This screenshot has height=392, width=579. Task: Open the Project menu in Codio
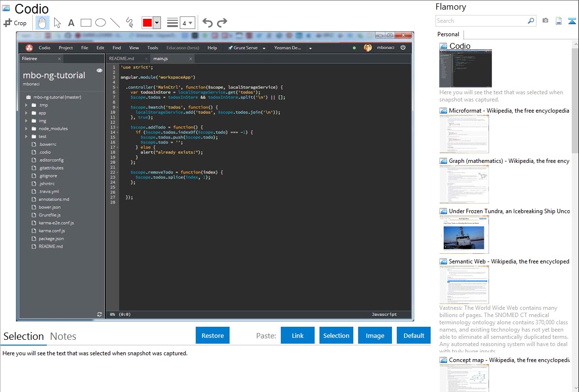click(x=66, y=48)
